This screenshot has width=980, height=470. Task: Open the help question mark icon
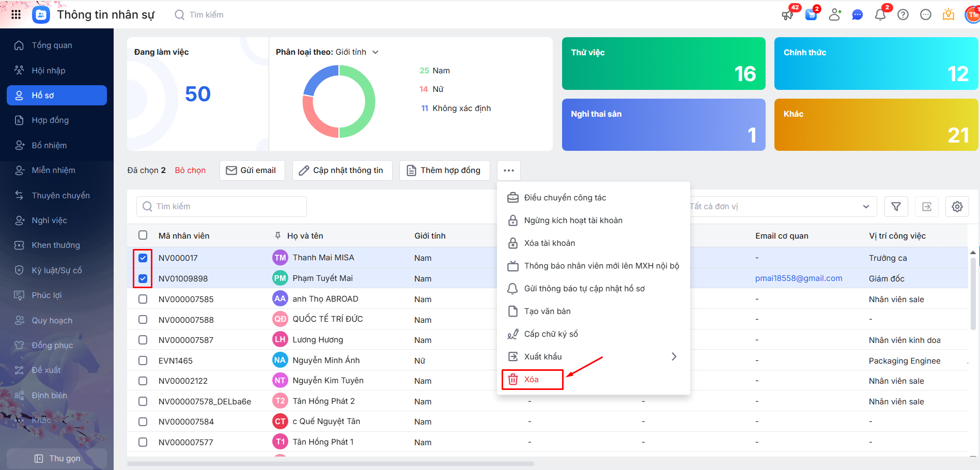[x=903, y=14]
